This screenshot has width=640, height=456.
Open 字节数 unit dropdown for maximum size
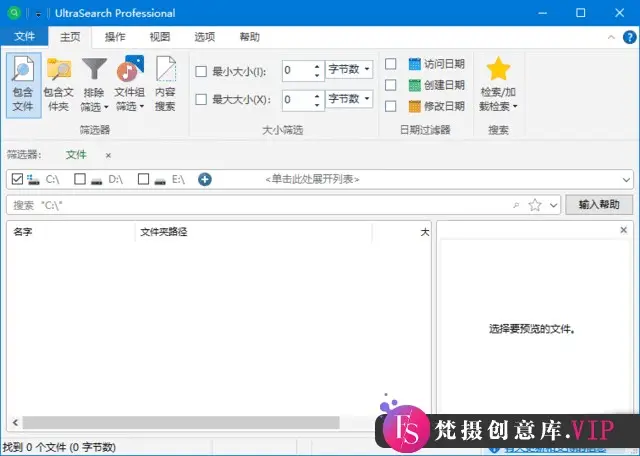click(x=349, y=99)
